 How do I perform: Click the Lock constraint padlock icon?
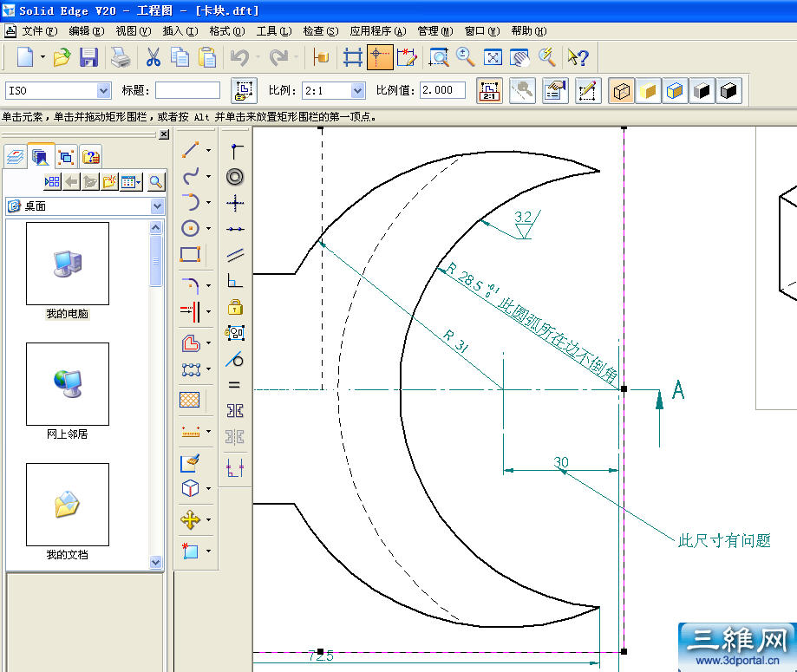pos(235,307)
